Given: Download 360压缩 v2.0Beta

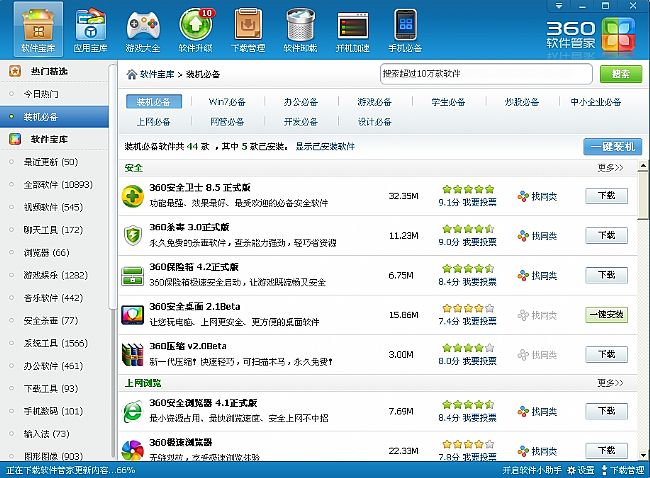Looking at the screenshot, I should (606, 354).
